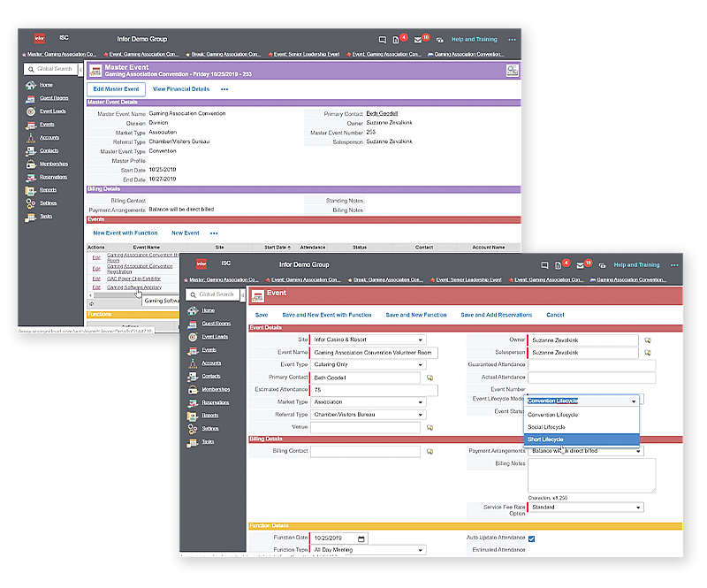
Task: Open the Market Type dropdown in Event window
Action: (x=368, y=402)
